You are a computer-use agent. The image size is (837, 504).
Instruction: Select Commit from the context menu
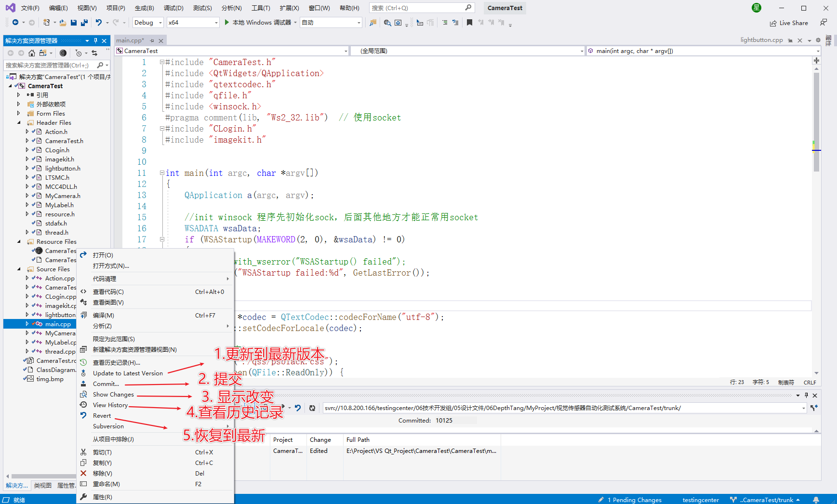click(106, 384)
